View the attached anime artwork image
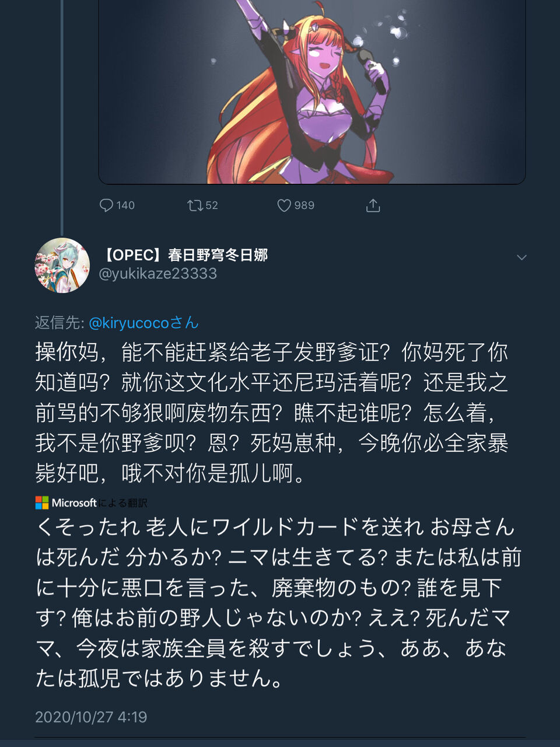 tap(312, 92)
